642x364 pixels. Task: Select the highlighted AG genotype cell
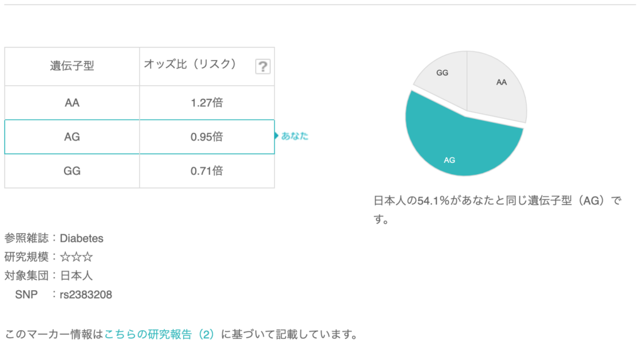point(72,137)
